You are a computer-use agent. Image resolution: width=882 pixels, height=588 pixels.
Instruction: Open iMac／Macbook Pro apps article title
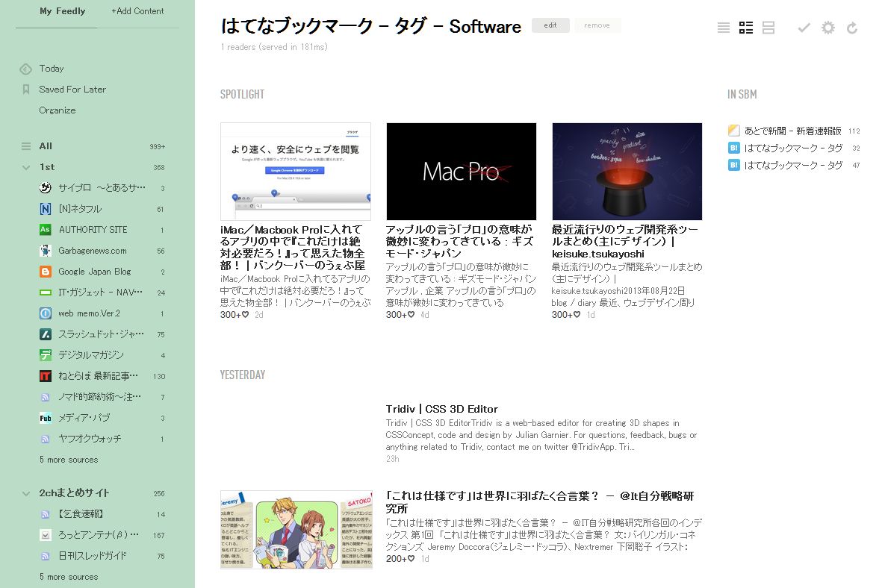pyautogui.click(x=293, y=247)
